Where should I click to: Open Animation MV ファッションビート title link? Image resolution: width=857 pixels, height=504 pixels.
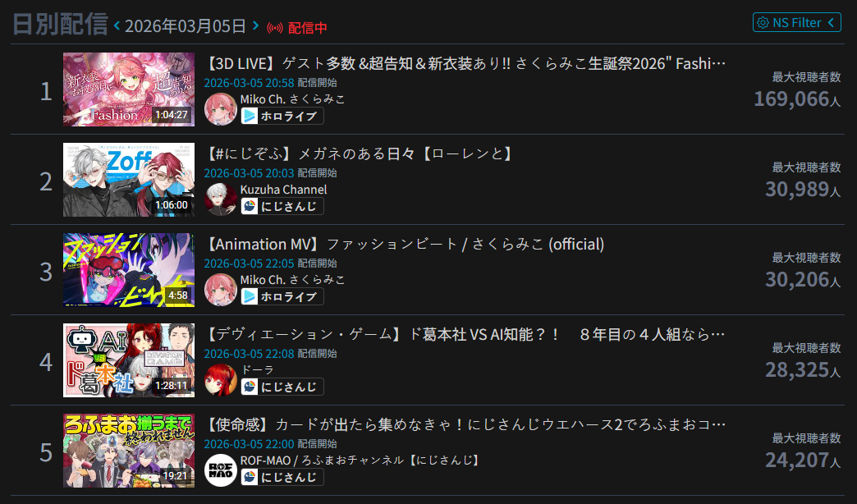pos(405,245)
